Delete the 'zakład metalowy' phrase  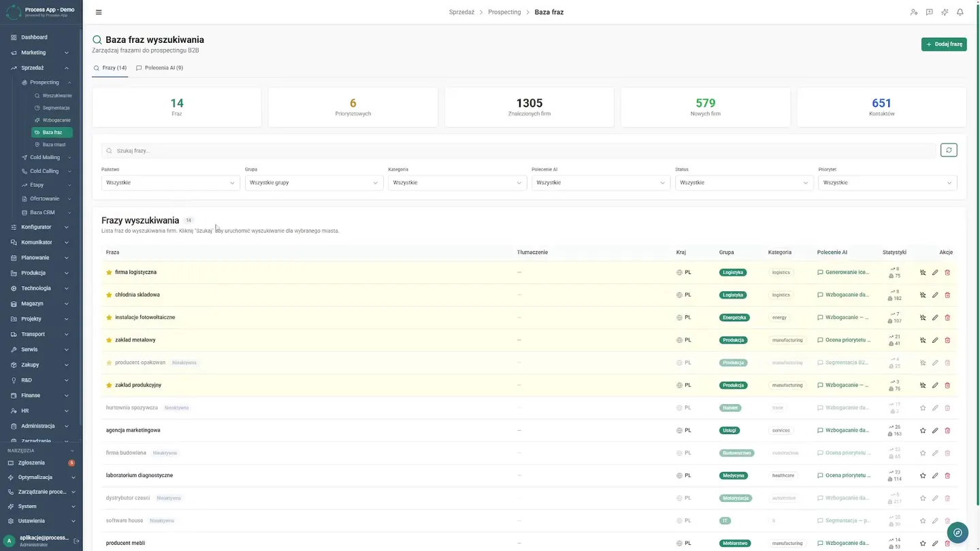point(947,340)
